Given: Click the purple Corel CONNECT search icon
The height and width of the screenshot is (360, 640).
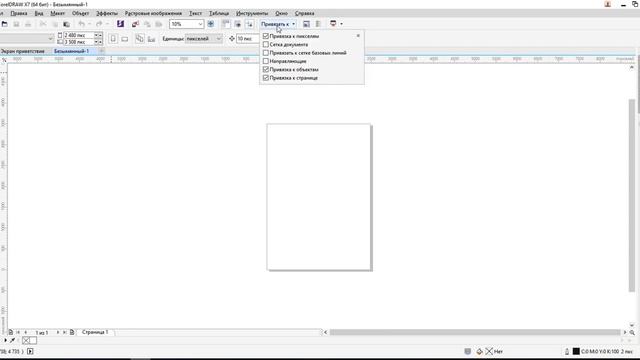Looking at the screenshot, I should point(120,24).
